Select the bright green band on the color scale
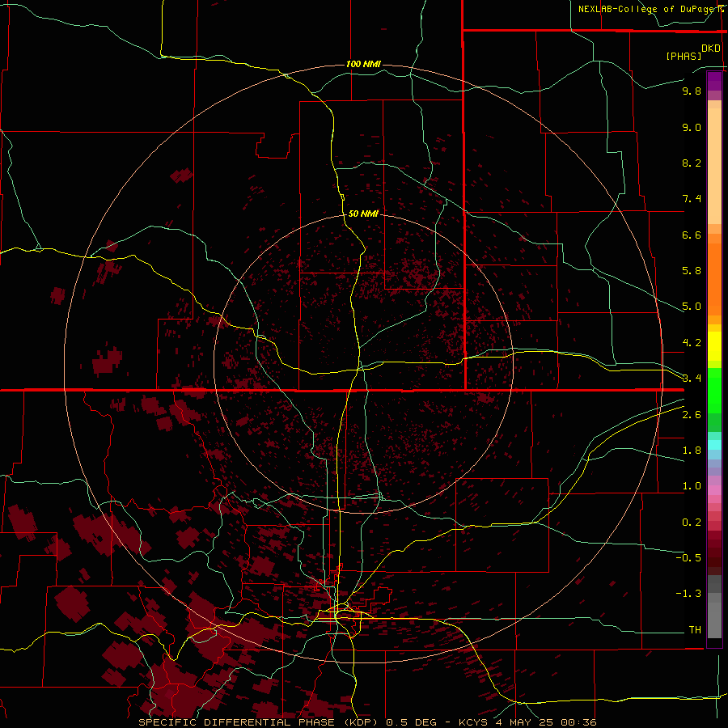 tap(714, 391)
